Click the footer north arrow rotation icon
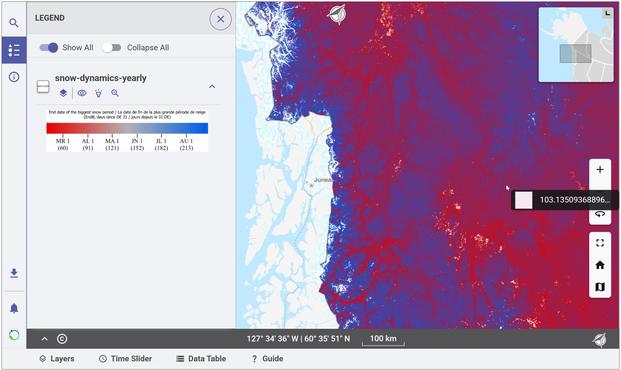Viewport: 621px width, 370px height. (x=599, y=339)
